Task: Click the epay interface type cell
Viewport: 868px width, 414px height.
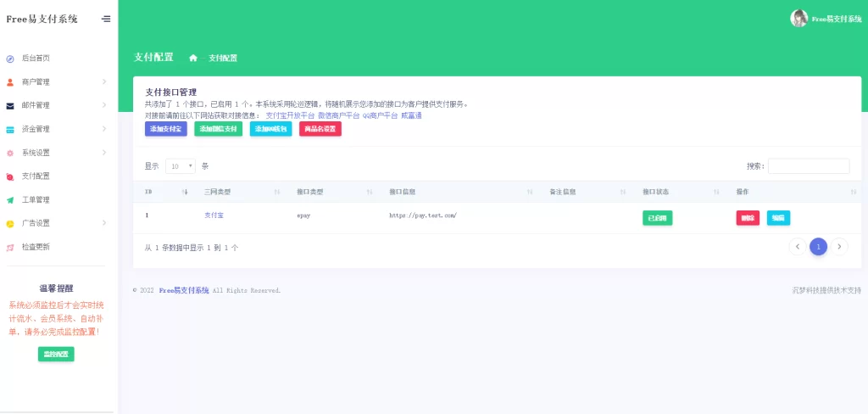Action: click(303, 215)
